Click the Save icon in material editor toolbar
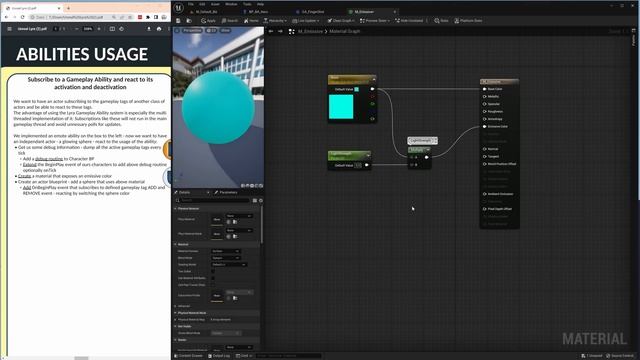 [178, 20]
